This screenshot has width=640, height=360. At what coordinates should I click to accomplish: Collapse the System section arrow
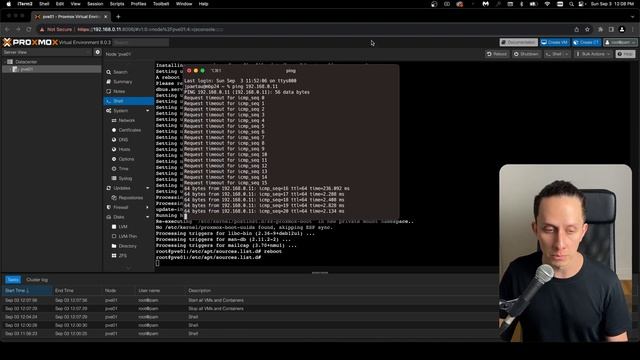pos(148,111)
